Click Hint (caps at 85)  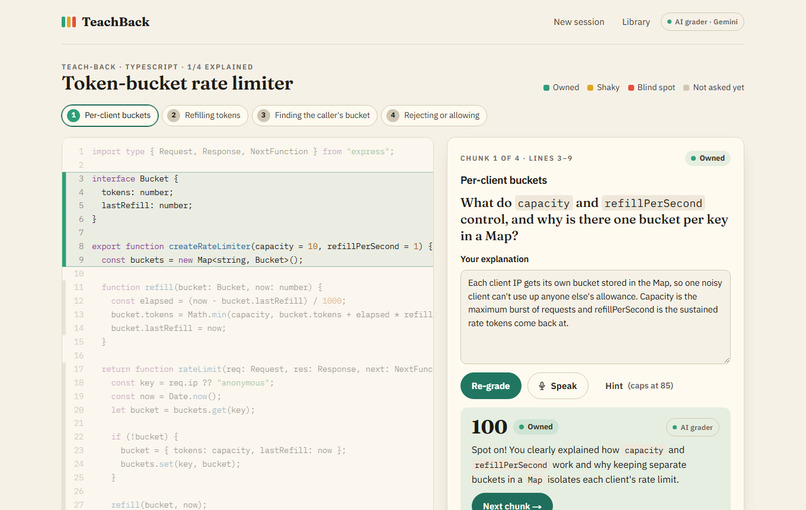[639, 386]
